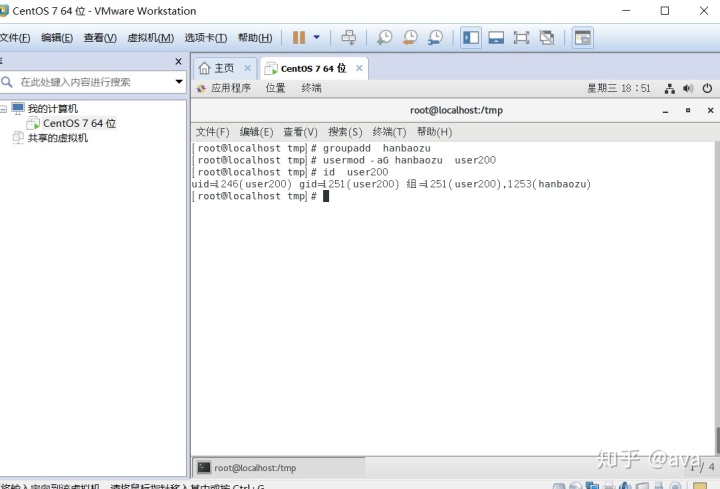Open terminal 文件(F) menu
720x489 pixels.
pyautogui.click(x=213, y=132)
